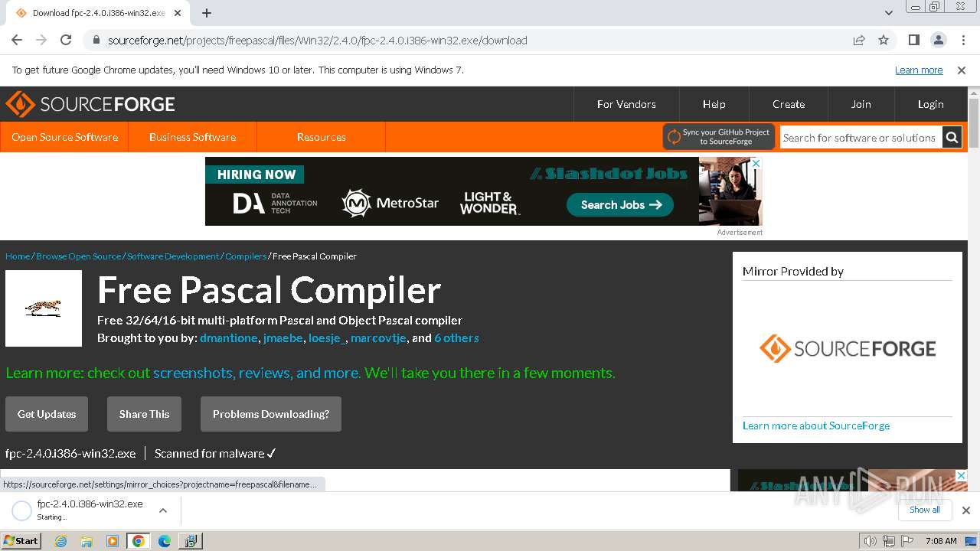Click the padlock site info icon
Image resolution: width=980 pixels, height=551 pixels.
96,40
